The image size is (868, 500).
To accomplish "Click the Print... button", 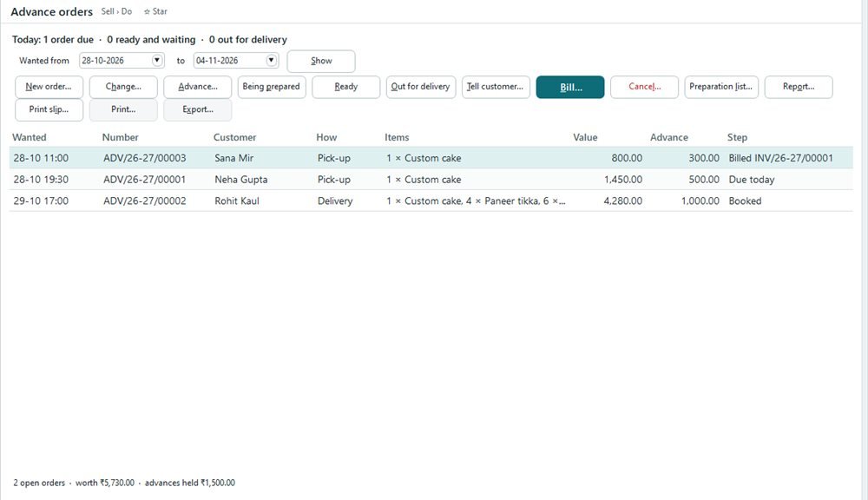I will click(x=123, y=109).
